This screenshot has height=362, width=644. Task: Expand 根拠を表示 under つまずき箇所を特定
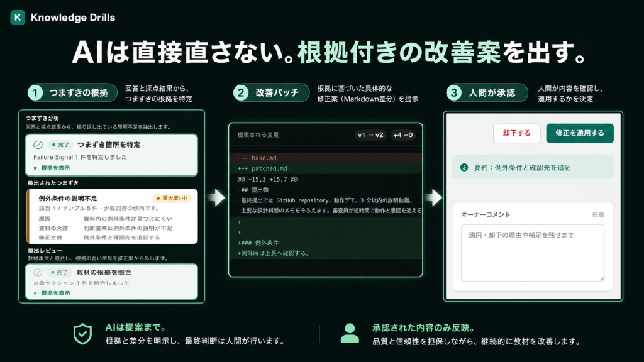(52, 168)
